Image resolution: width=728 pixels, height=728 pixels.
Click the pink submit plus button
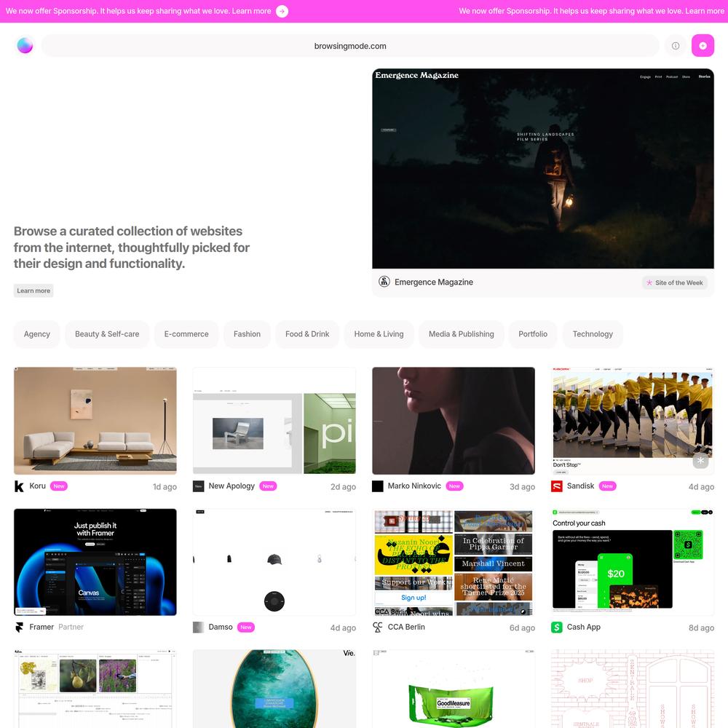[x=703, y=45]
